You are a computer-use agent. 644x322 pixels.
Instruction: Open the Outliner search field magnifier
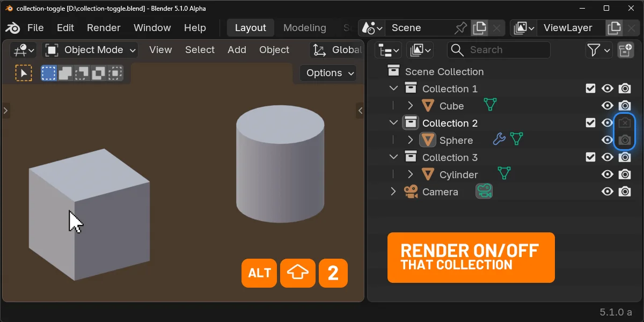pyautogui.click(x=457, y=49)
